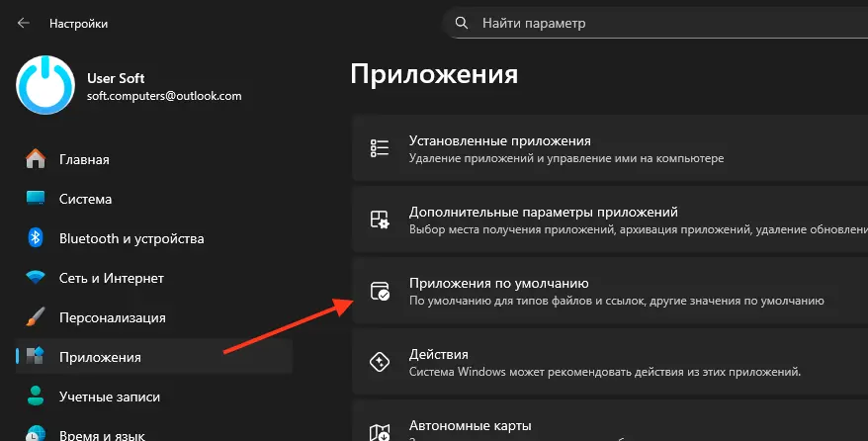Open the User Soft profile avatar
The width and height of the screenshot is (868, 441).
[45, 85]
